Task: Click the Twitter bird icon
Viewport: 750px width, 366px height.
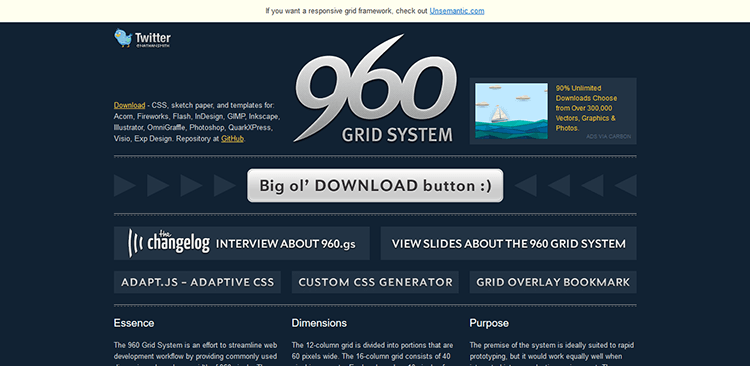Action: click(x=123, y=38)
